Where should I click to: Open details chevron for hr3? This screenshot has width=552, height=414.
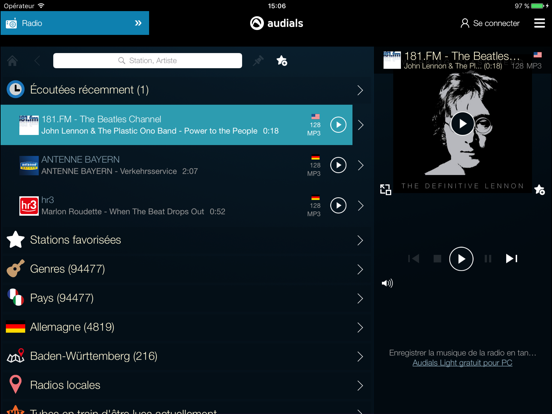coord(360,206)
